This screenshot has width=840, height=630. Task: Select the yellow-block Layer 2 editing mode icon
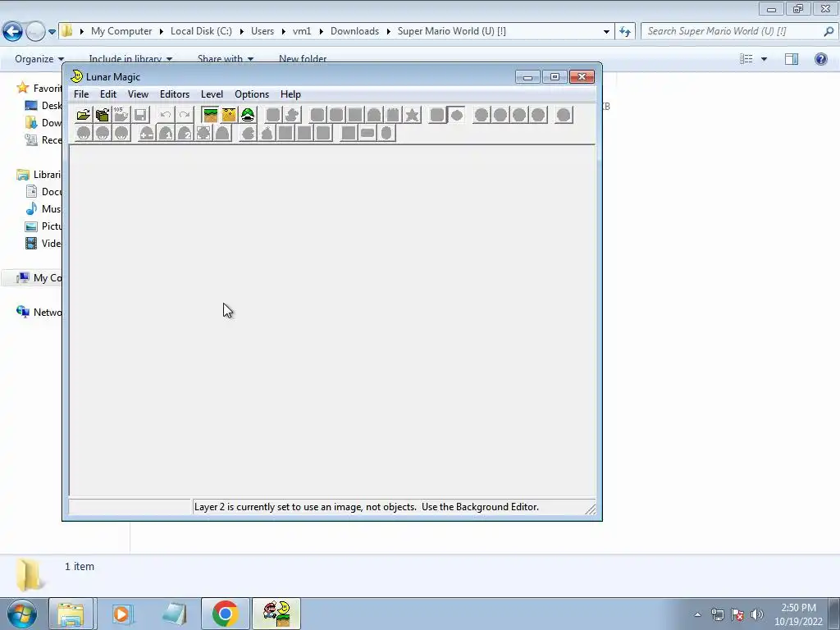coord(229,115)
